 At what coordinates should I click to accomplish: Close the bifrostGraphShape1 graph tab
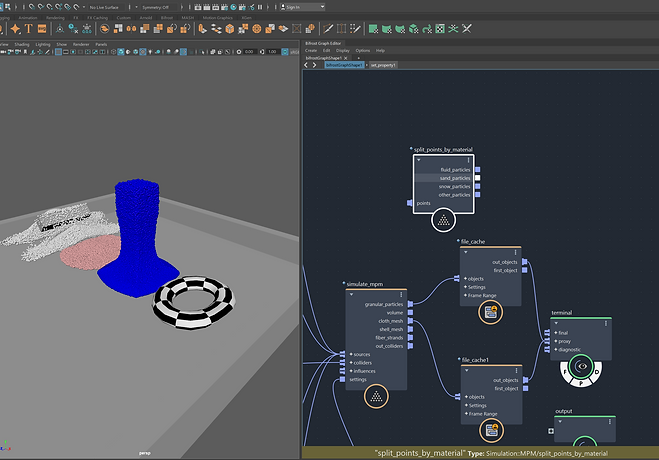(x=345, y=58)
